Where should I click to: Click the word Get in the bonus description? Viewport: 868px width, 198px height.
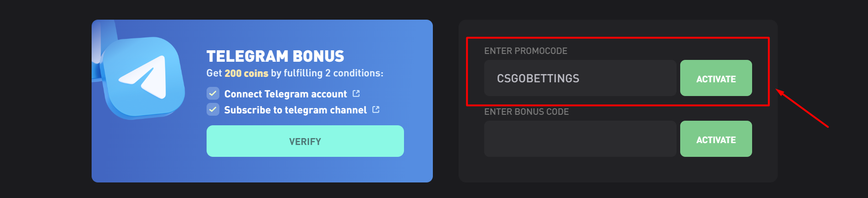point(214,73)
